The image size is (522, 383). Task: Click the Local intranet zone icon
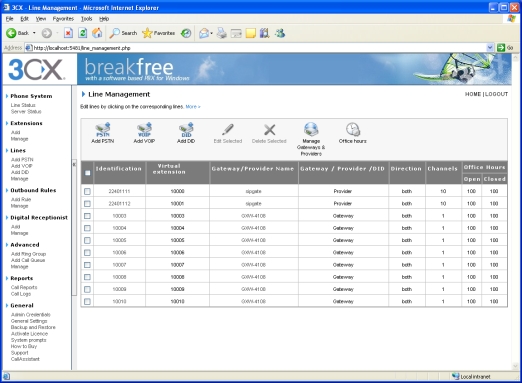click(x=455, y=376)
